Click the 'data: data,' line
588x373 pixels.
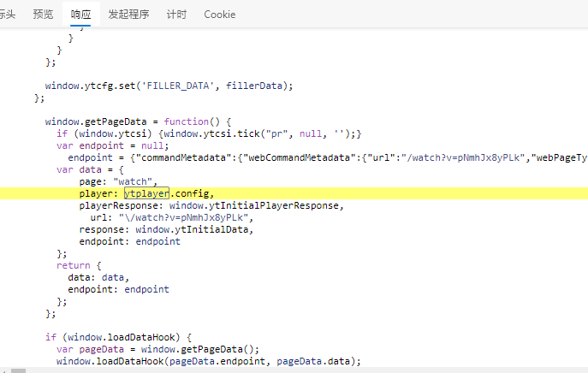[x=98, y=278]
